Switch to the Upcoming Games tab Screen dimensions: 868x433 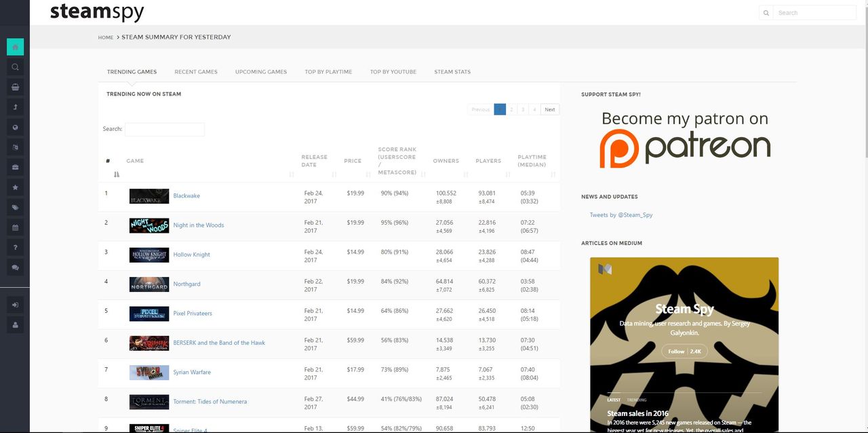[x=261, y=72]
